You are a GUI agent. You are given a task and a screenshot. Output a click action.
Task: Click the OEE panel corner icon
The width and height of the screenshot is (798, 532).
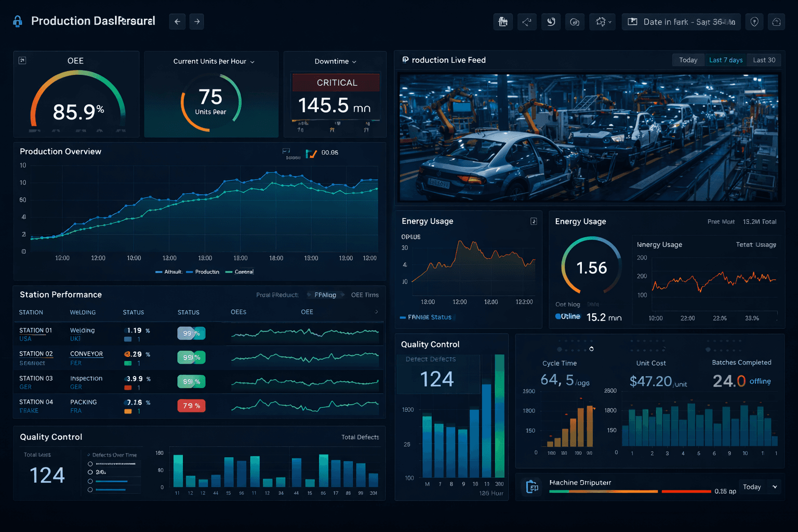click(22, 61)
